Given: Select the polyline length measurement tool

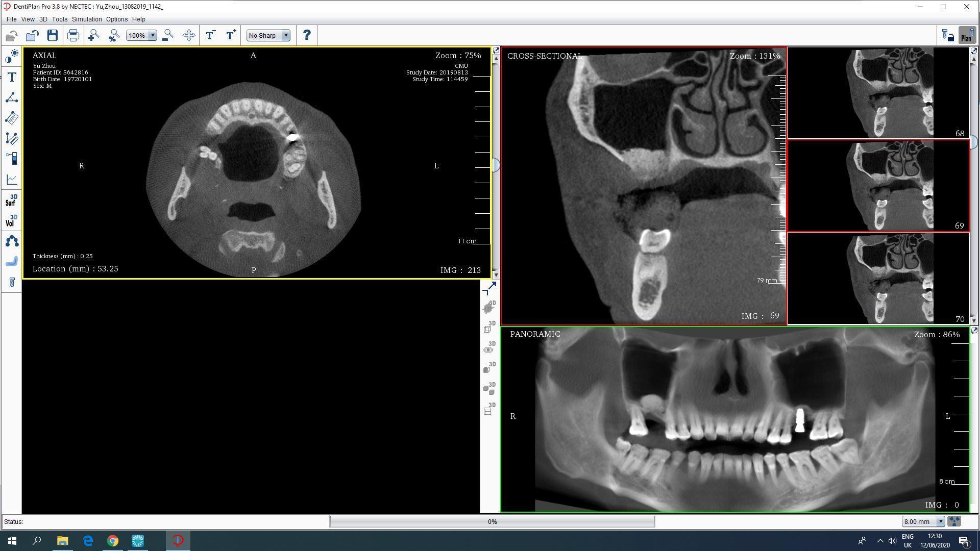Looking at the screenshot, I should [x=12, y=138].
